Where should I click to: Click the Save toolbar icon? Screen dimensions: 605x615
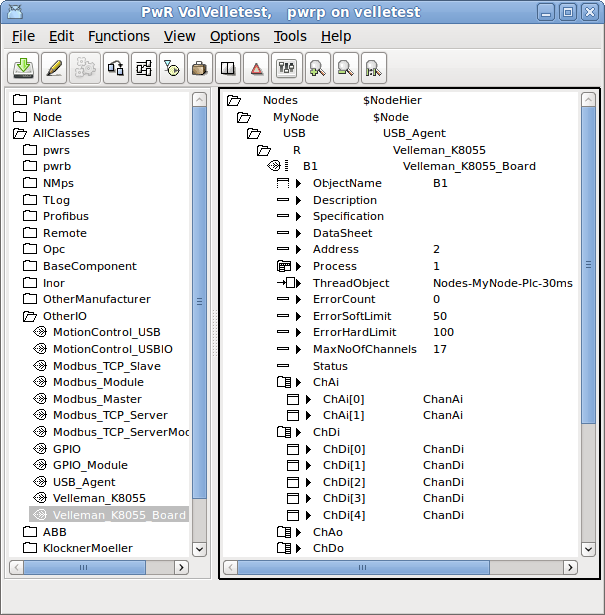tap(23, 68)
